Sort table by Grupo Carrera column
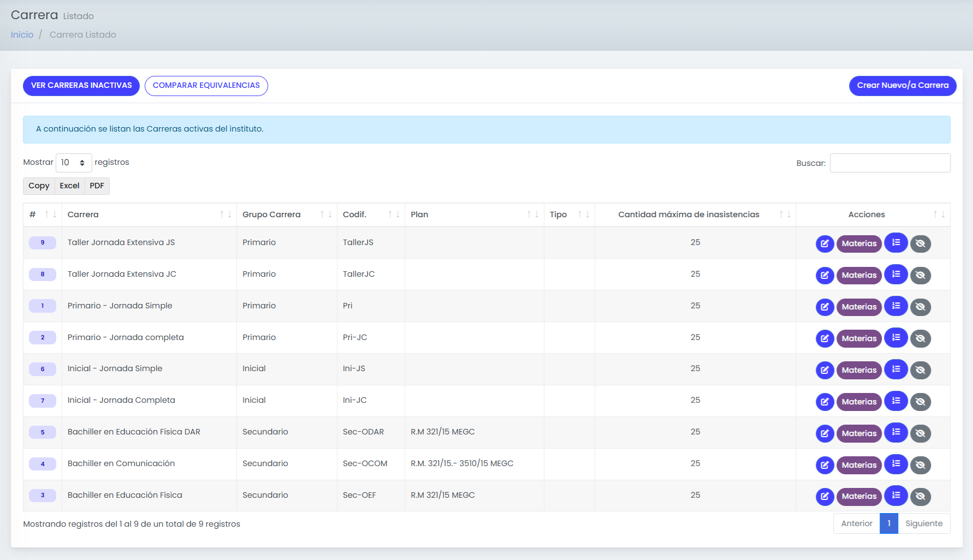The width and height of the screenshot is (973, 560). click(x=287, y=215)
